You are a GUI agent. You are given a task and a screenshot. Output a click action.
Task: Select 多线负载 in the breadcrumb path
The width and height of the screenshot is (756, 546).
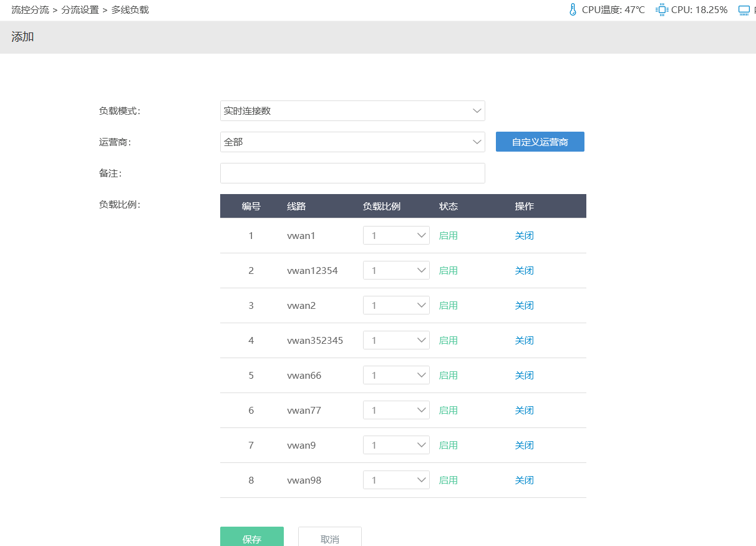130,10
